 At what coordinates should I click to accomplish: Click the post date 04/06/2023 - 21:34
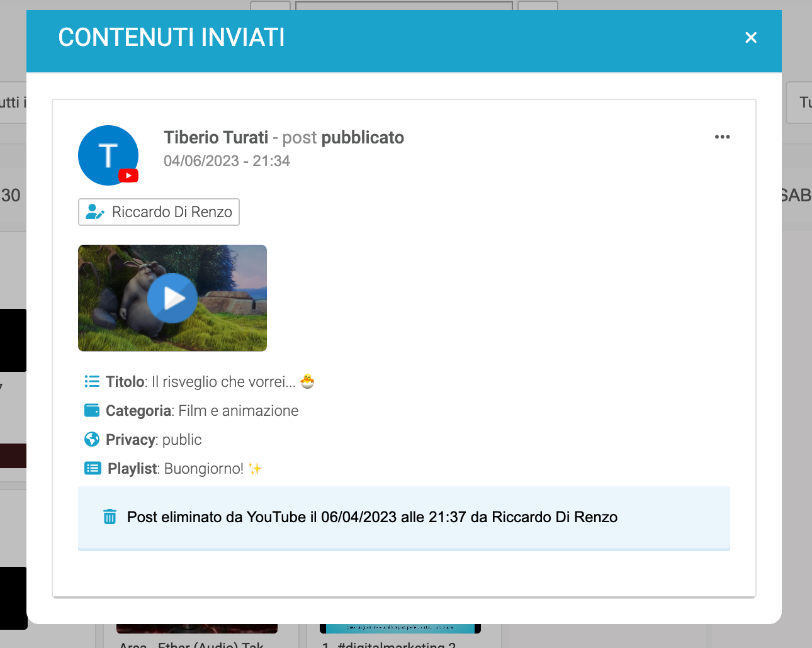[x=227, y=161]
